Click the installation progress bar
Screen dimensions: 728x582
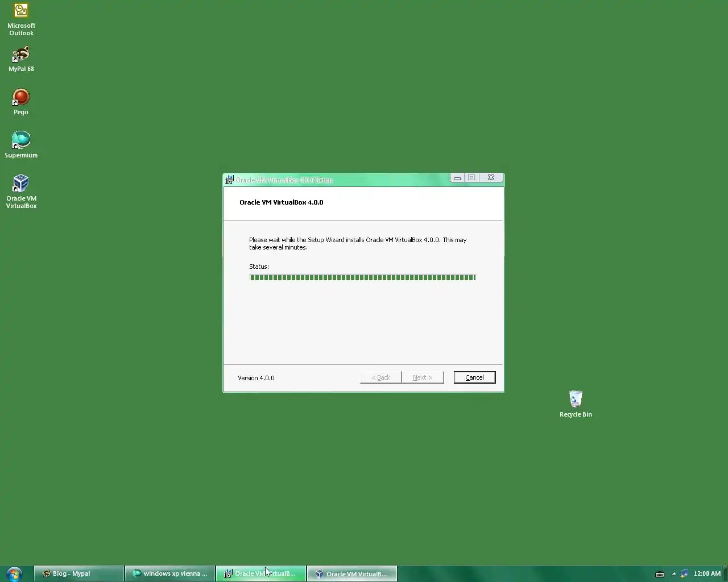point(362,277)
